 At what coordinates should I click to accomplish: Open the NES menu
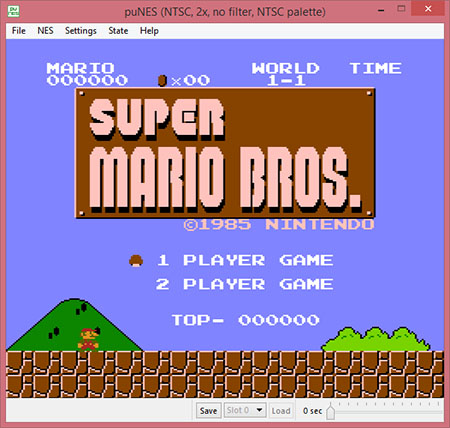45,31
